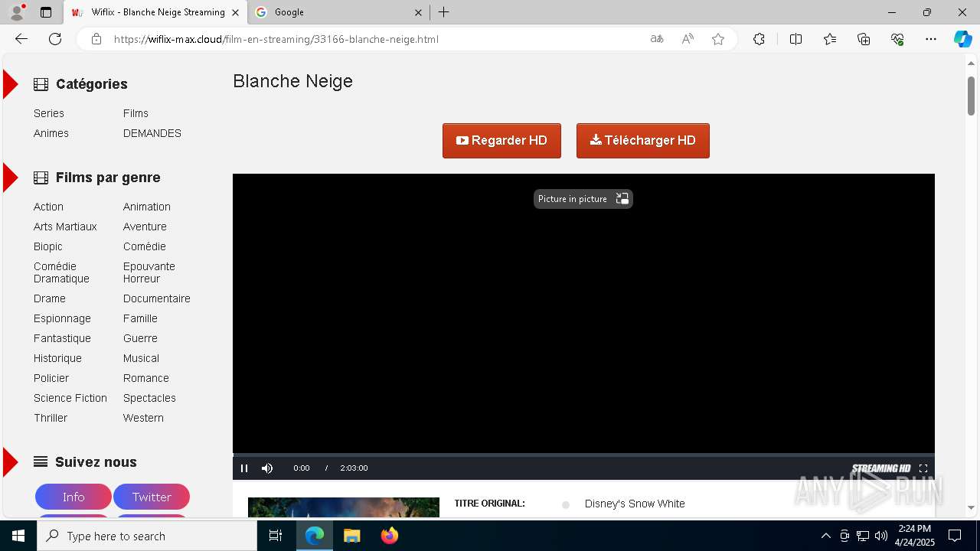
Task: Launch Firefox from the taskbar
Action: point(390,536)
